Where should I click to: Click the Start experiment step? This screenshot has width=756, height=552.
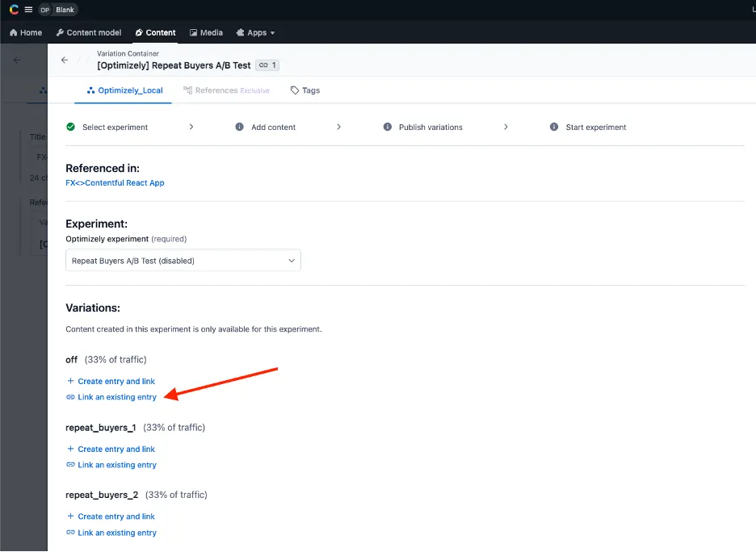(596, 128)
